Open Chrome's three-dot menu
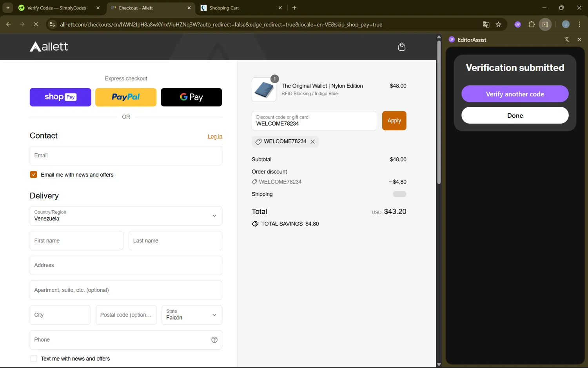Viewport: 588px width, 368px height. [579, 24]
